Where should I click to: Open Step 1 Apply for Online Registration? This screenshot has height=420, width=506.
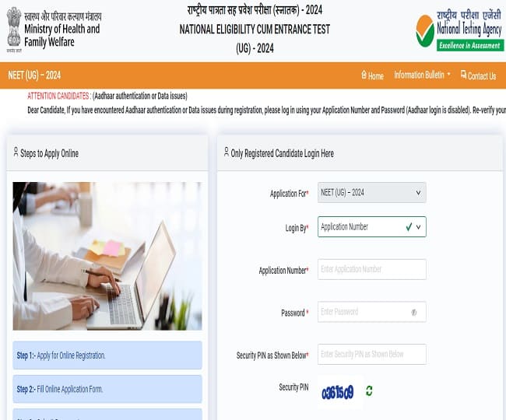coord(107,355)
